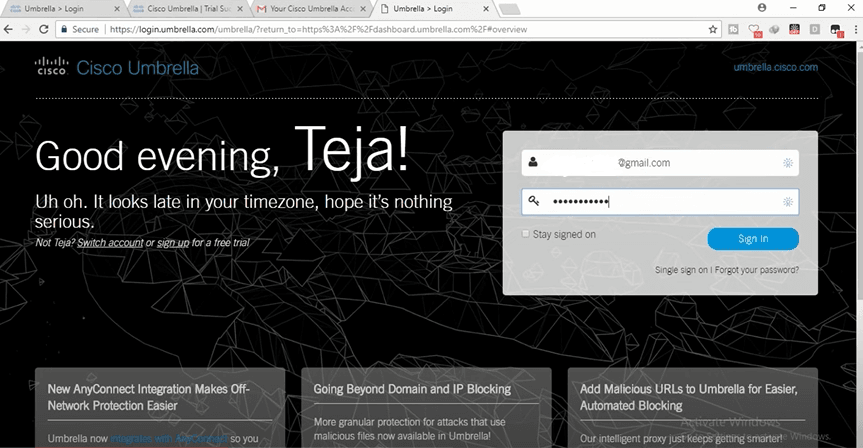The height and width of the screenshot is (448, 863).
Task: Open Chrome three-dot menu
Action: tap(856, 29)
